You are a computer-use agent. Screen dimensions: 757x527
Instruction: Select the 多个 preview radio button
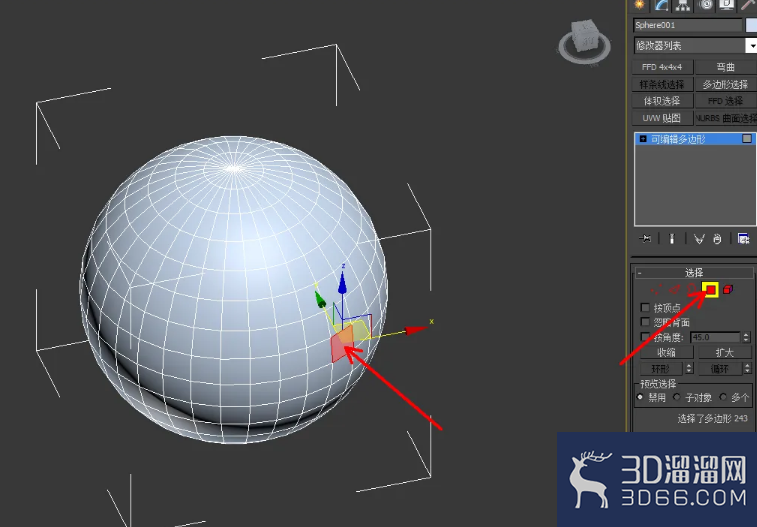[x=723, y=397]
